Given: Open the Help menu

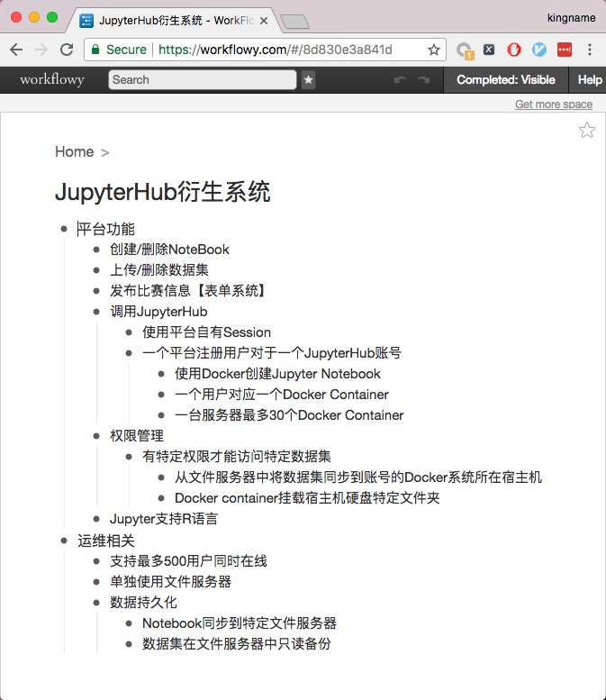Looking at the screenshot, I should coord(590,80).
